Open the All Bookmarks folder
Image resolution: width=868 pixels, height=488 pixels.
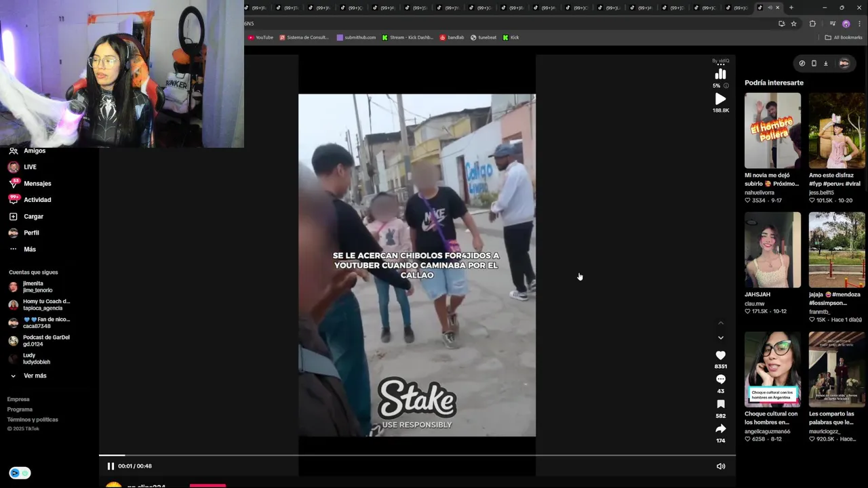pyautogui.click(x=844, y=37)
